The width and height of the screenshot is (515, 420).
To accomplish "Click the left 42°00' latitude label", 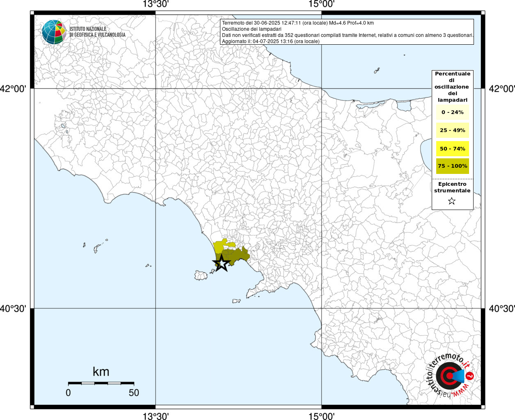I will [13, 89].
